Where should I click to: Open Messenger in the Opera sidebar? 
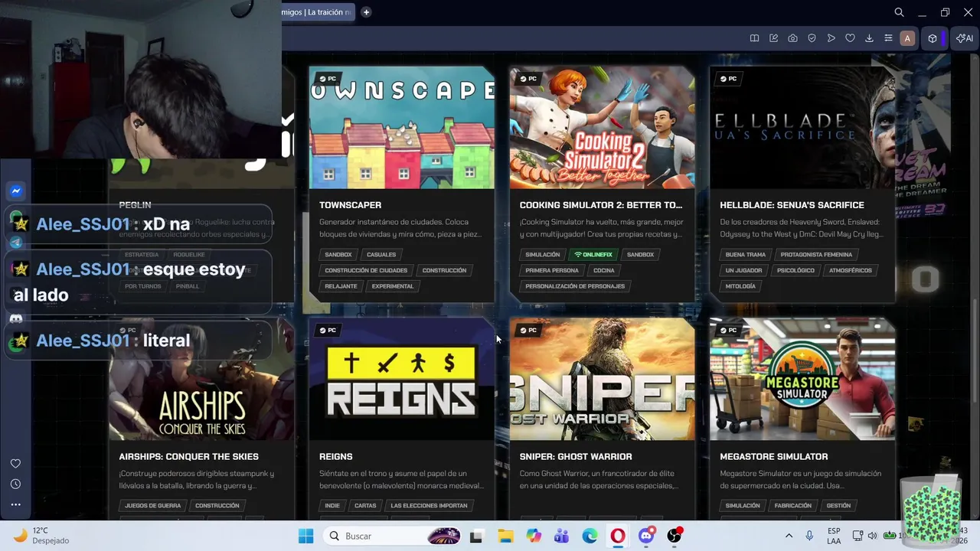click(x=15, y=191)
